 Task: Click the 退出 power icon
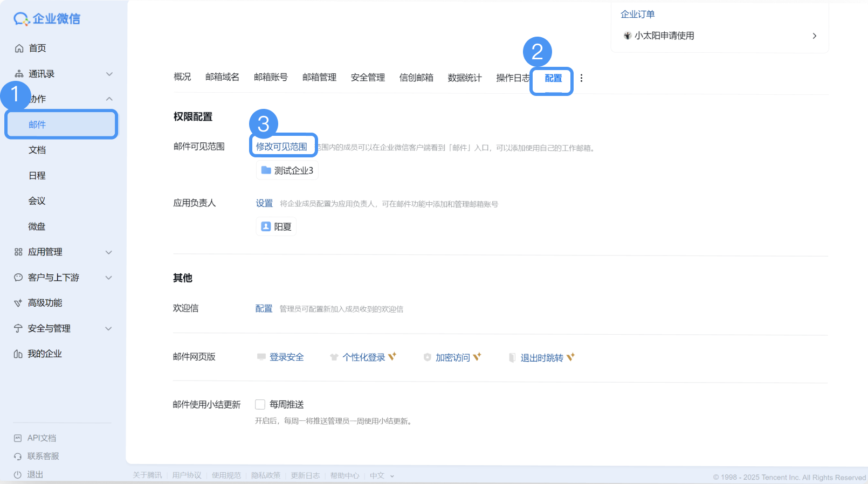point(18,475)
